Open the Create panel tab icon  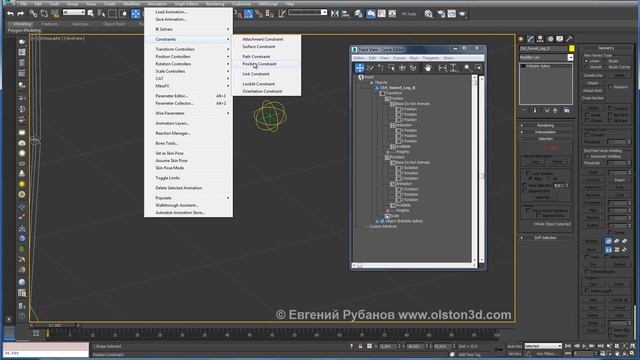click(x=521, y=39)
